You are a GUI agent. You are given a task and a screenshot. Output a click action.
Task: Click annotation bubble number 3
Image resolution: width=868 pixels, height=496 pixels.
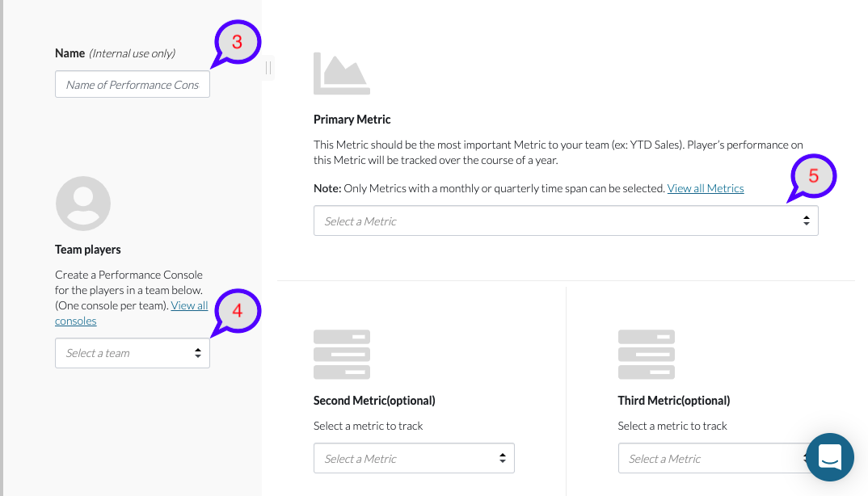click(x=237, y=43)
